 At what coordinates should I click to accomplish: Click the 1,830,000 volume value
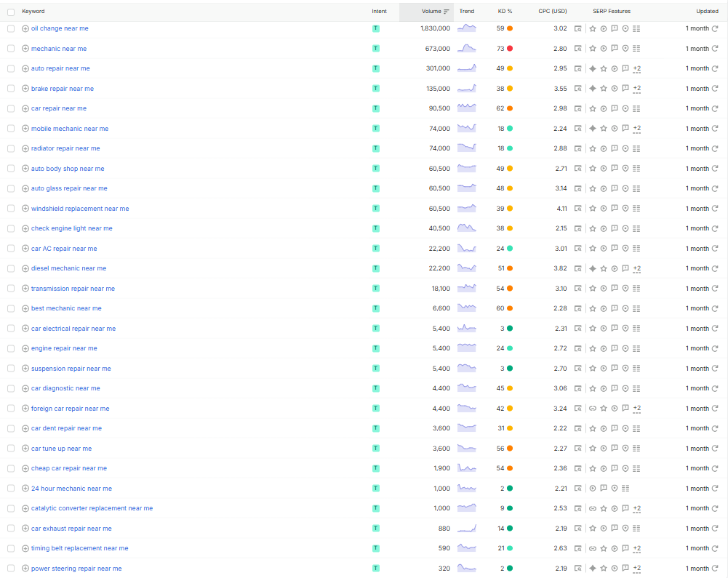[435, 28]
